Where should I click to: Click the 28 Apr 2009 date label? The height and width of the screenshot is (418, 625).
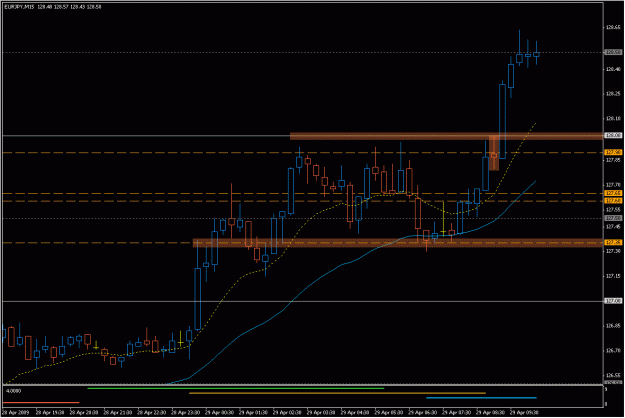[x=15, y=412]
